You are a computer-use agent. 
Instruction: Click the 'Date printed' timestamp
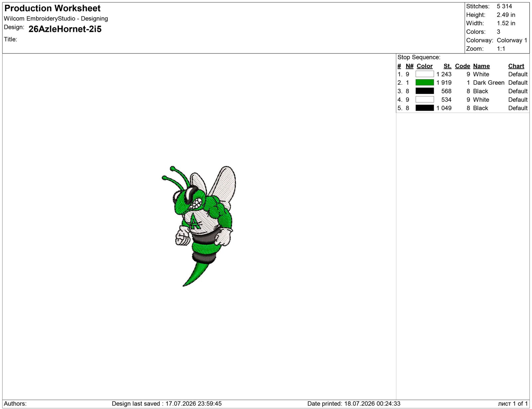(x=354, y=404)
